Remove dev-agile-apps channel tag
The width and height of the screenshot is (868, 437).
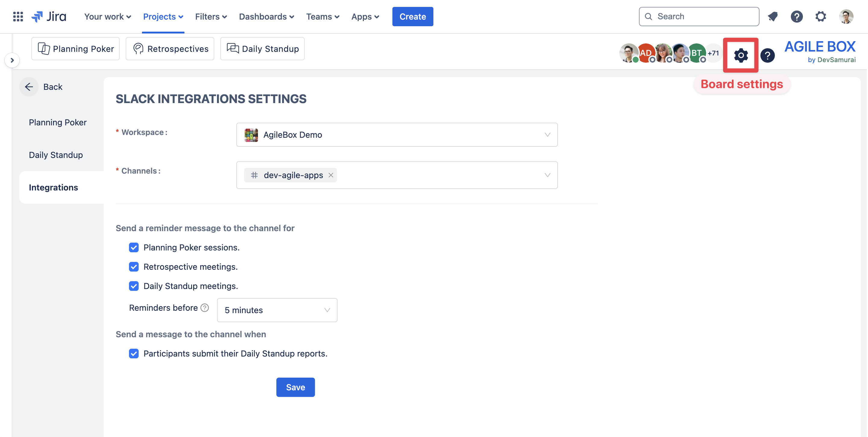pos(331,175)
